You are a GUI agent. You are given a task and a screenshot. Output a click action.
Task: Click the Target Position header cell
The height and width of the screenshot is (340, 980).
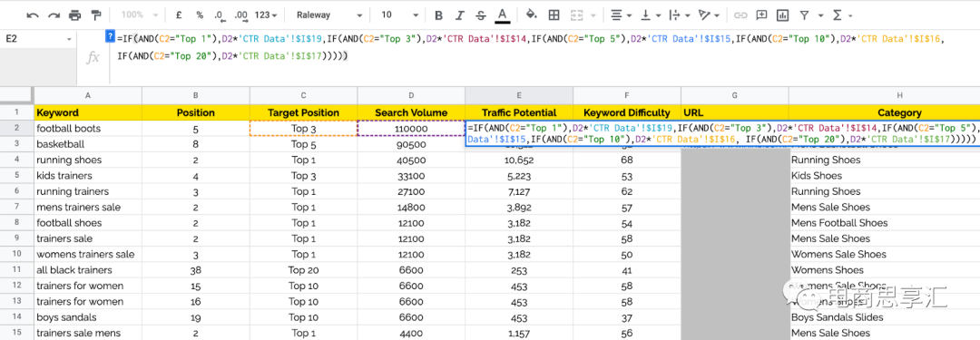click(303, 113)
